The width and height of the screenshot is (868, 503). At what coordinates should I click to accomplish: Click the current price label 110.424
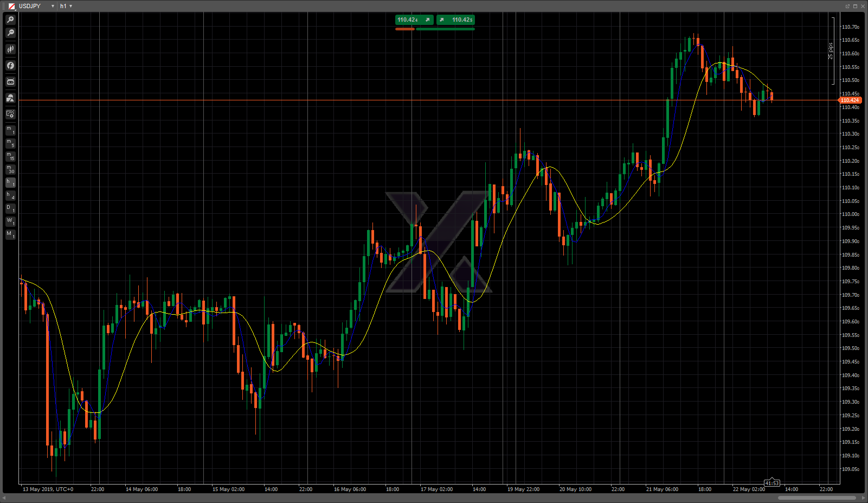(x=850, y=100)
